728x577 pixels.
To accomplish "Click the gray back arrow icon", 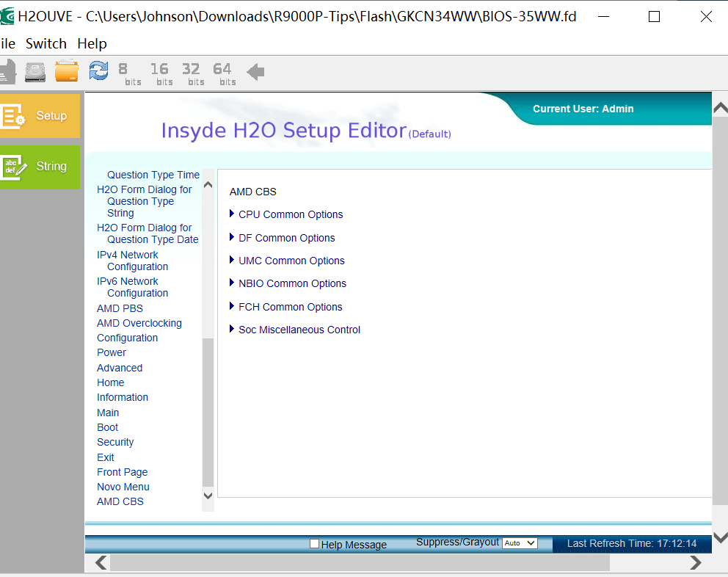I will point(255,72).
